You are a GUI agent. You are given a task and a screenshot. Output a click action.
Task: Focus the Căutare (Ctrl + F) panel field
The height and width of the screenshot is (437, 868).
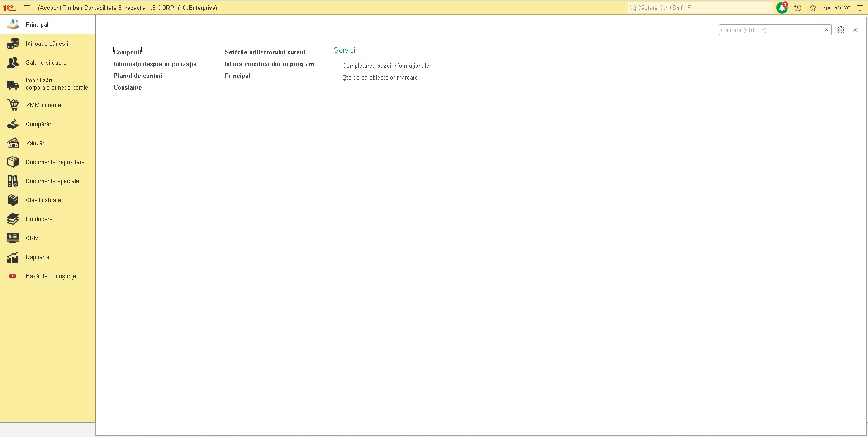[x=770, y=30]
